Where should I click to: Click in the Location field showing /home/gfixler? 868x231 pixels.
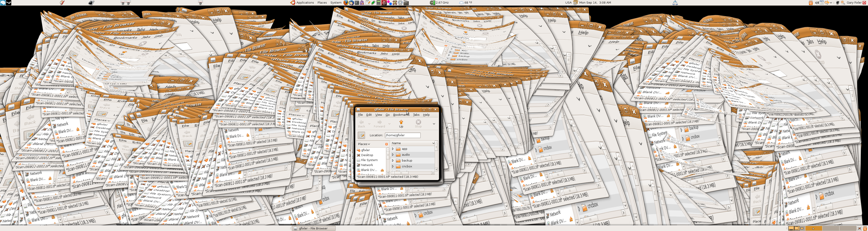pyautogui.click(x=403, y=135)
